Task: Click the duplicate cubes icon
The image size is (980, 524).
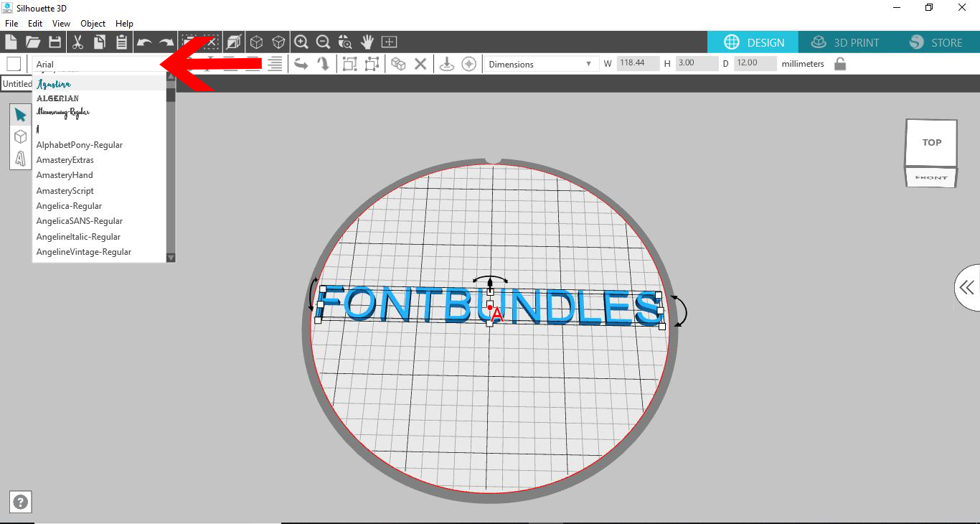Action: 398,64
